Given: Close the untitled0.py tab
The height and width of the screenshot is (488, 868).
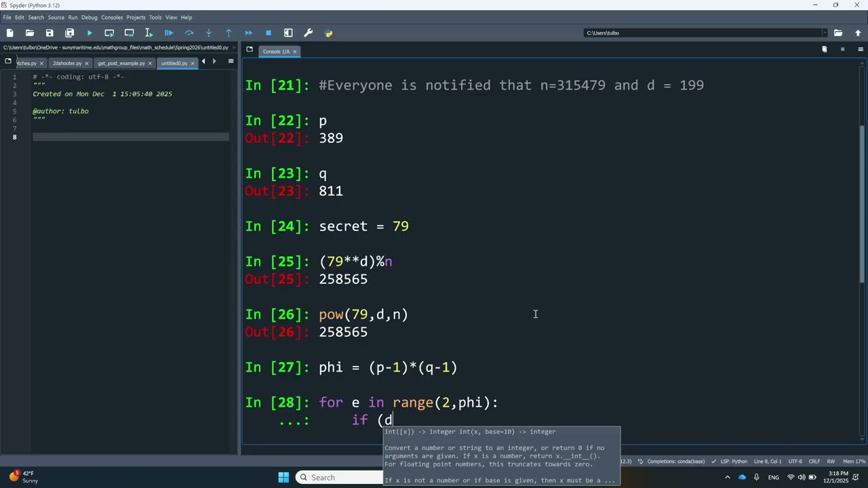Looking at the screenshot, I should (193, 63).
